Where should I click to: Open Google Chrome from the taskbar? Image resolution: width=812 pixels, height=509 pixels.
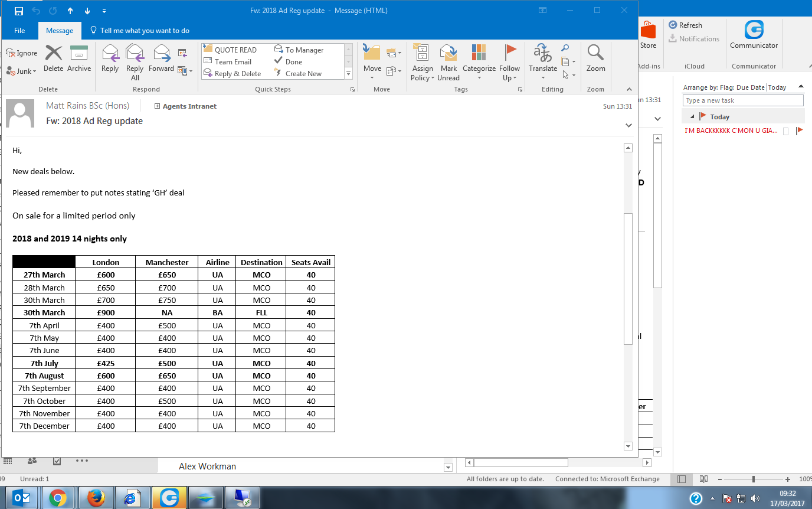coord(57,498)
